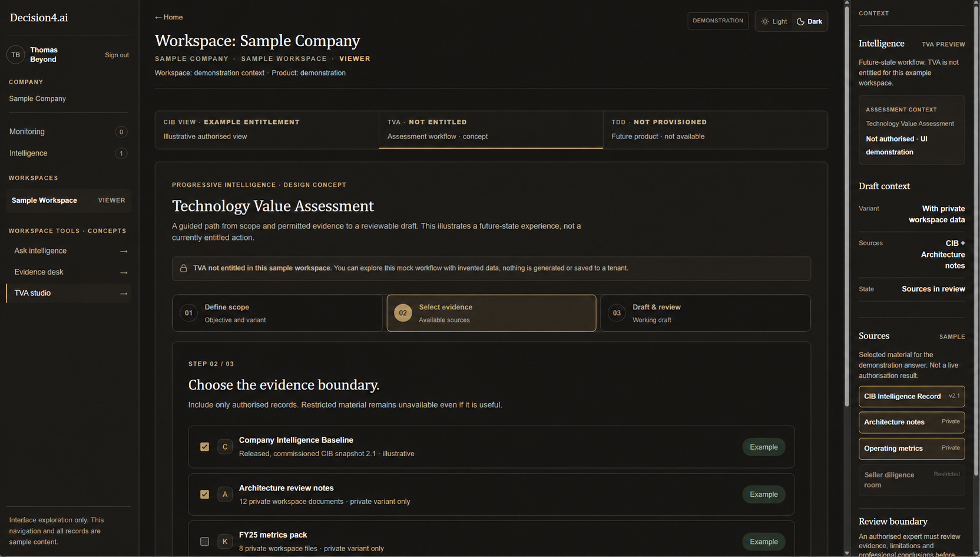The height and width of the screenshot is (557, 980).
Task: Select Architecture notes source card
Action: point(912,422)
